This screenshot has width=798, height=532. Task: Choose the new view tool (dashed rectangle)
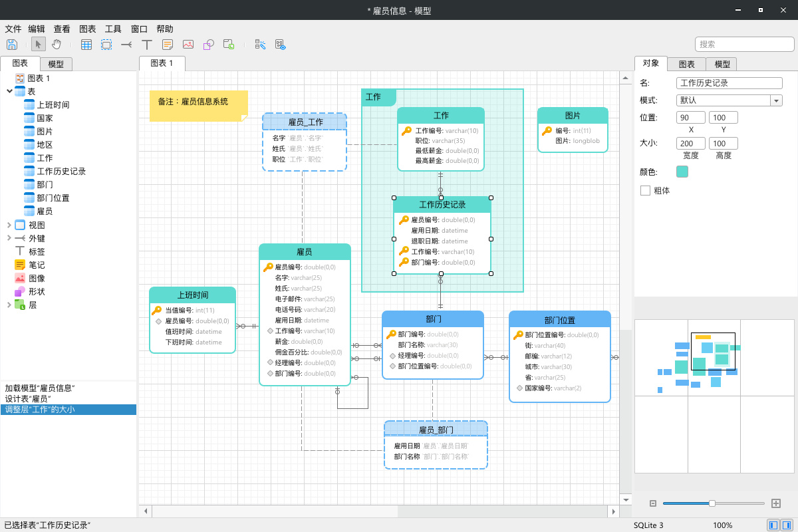[106, 45]
